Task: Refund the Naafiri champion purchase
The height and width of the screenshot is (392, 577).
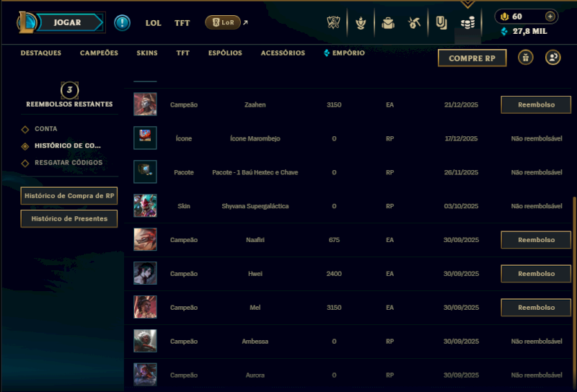Action: point(536,240)
